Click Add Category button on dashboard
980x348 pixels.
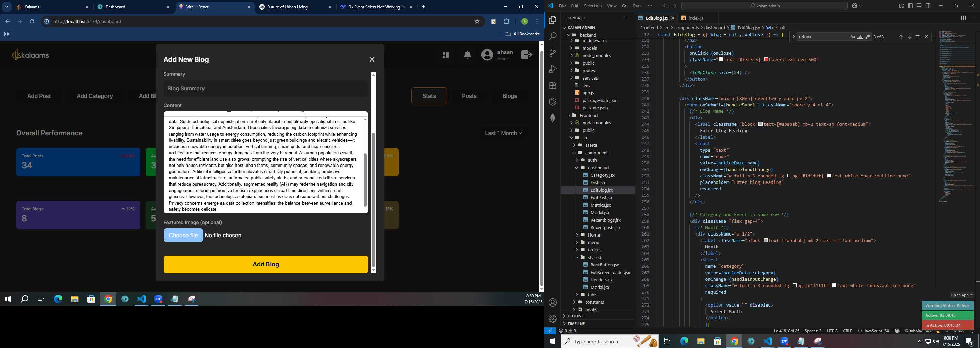pyautogui.click(x=95, y=96)
